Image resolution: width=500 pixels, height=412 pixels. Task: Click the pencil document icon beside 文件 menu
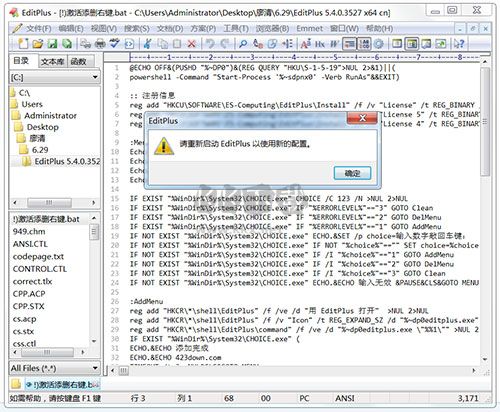pos(17,29)
